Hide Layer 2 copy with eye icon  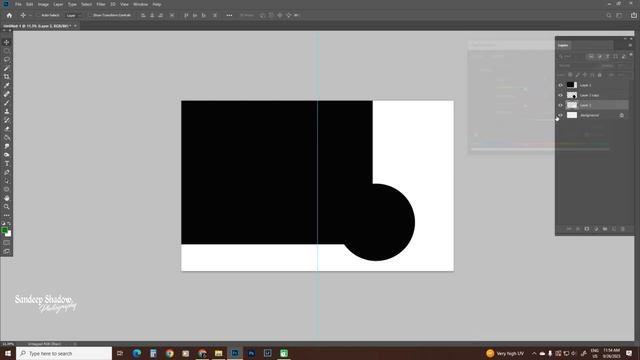click(560, 95)
